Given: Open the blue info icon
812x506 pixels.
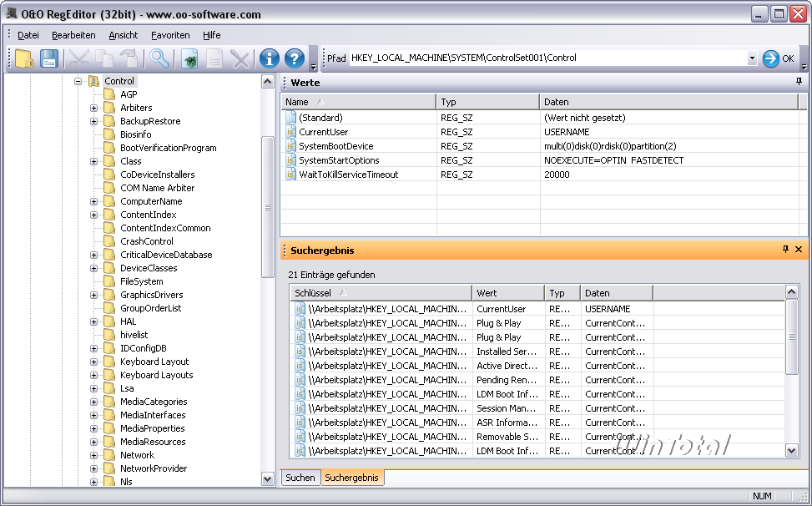Looking at the screenshot, I should (268, 58).
